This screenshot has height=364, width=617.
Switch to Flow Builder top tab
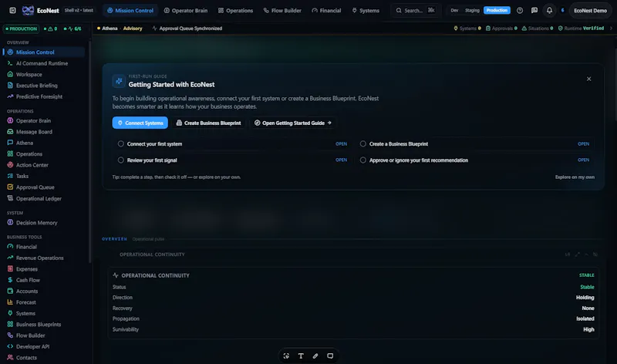point(282,11)
